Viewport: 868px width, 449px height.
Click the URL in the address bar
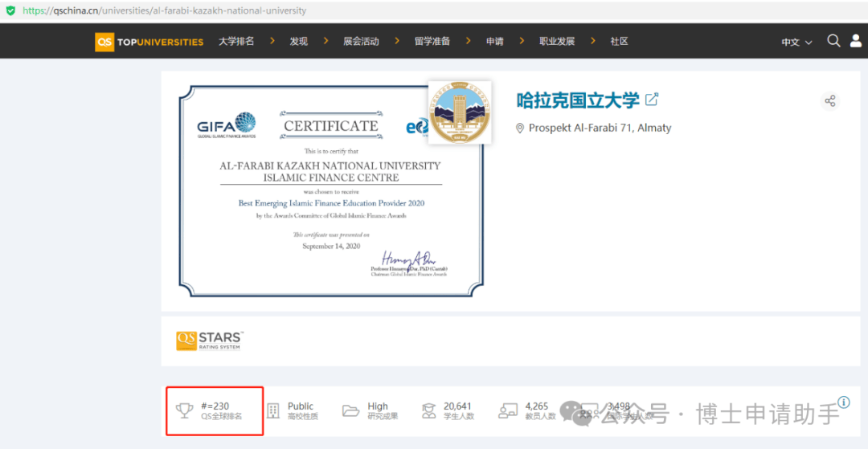[x=165, y=10]
